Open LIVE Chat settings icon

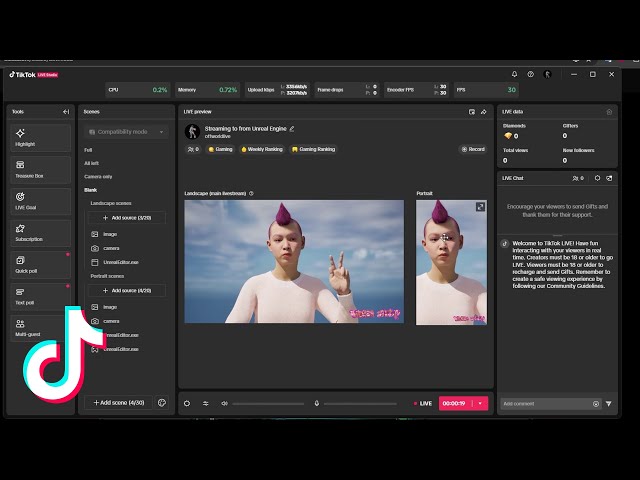pyautogui.click(x=597, y=178)
